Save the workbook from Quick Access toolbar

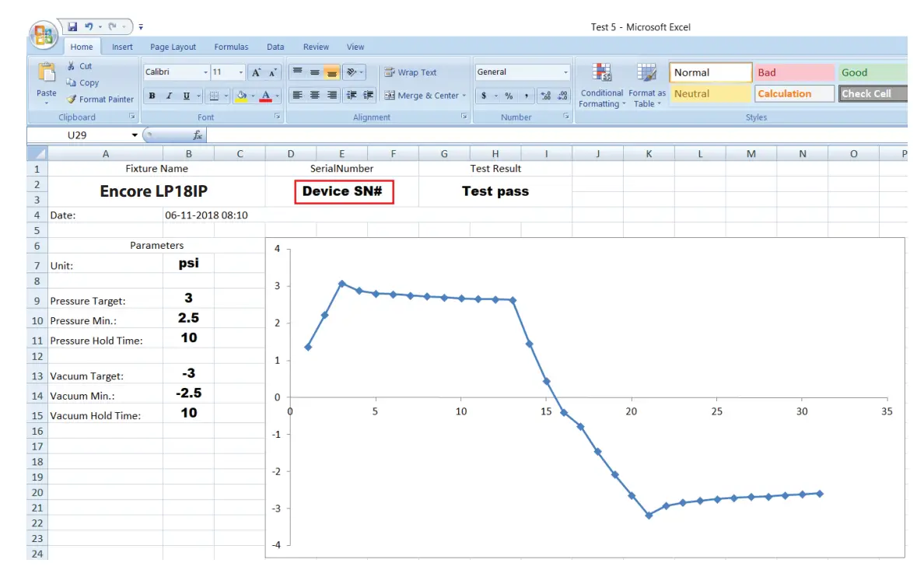pyautogui.click(x=72, y=26)
